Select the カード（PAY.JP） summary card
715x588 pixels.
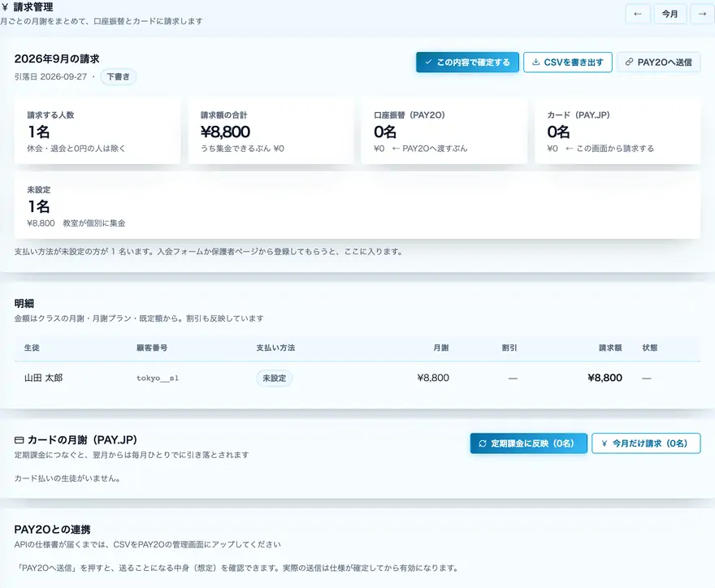tap(617, 132)
